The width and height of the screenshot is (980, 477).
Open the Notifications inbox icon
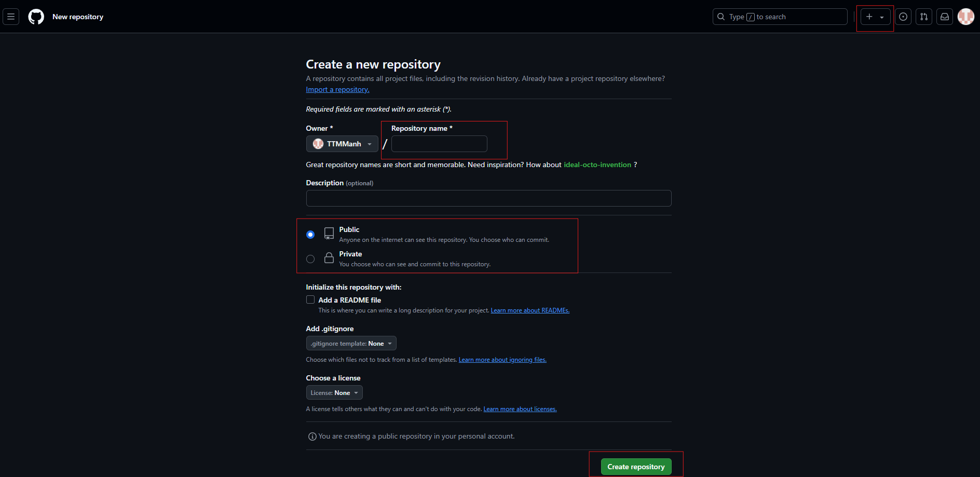coord(945,17)
